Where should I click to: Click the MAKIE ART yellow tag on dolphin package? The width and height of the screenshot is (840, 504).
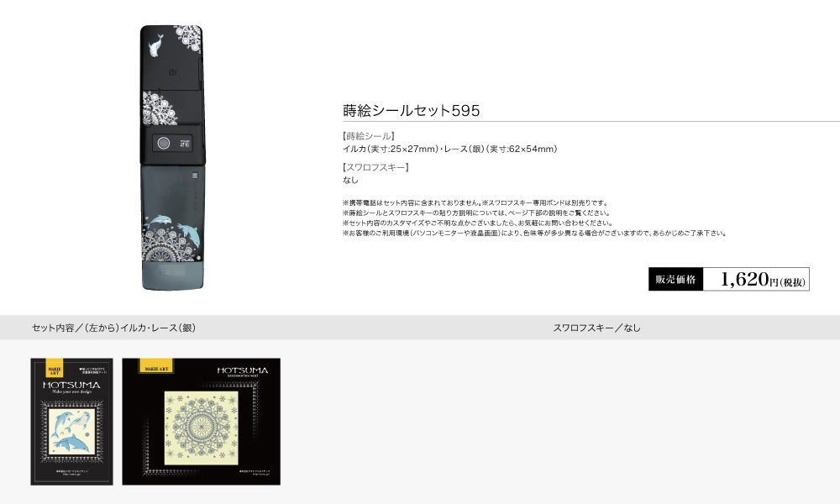point(54,368)
